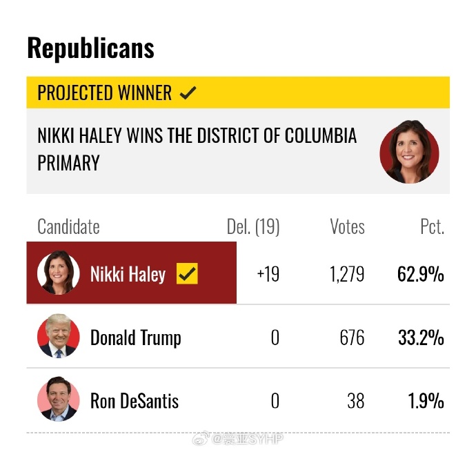Image resolution: width=476 pixels, height=450 pixels.
Task: Click Donald Trump's 676 votes value
Action: pyautogui.click(x=352, y=337)
